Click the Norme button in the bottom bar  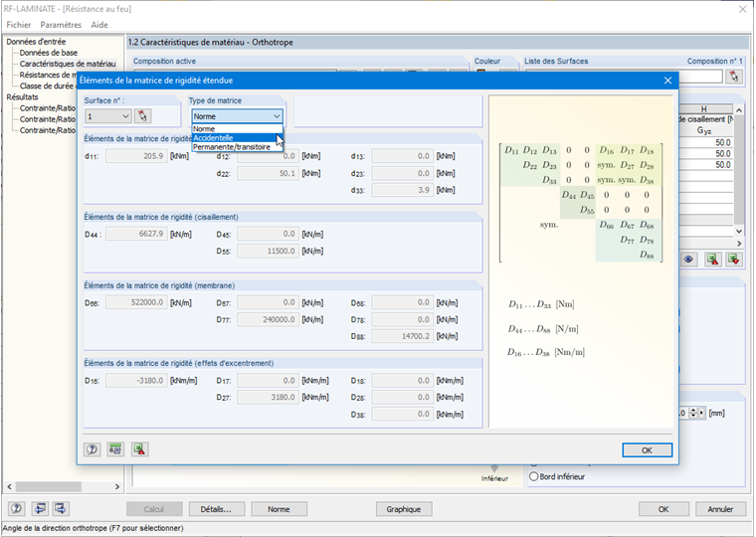pos(279,509)
